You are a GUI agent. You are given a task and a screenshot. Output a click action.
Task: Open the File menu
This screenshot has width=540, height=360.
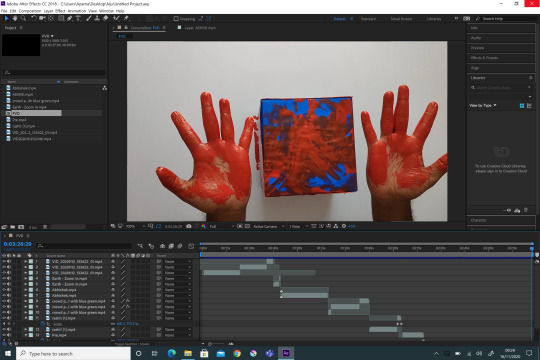pyautogui.click(x=4, y=11)
